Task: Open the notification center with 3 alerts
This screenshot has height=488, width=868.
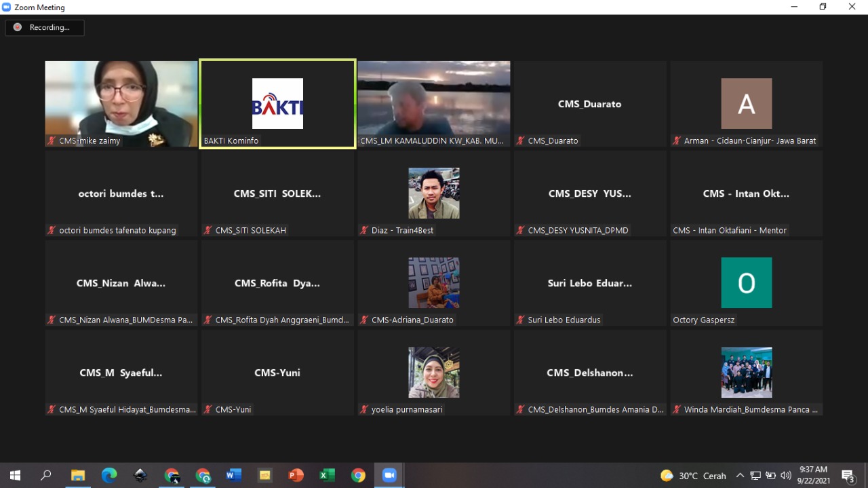Action: coord(848,475)
